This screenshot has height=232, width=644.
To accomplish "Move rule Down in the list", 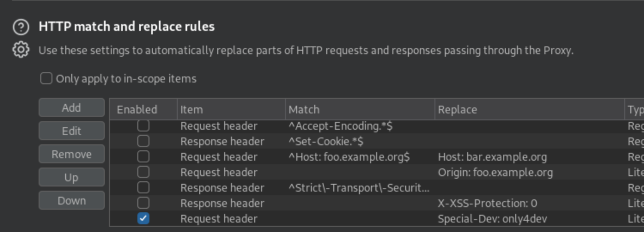I will (71, 201).
